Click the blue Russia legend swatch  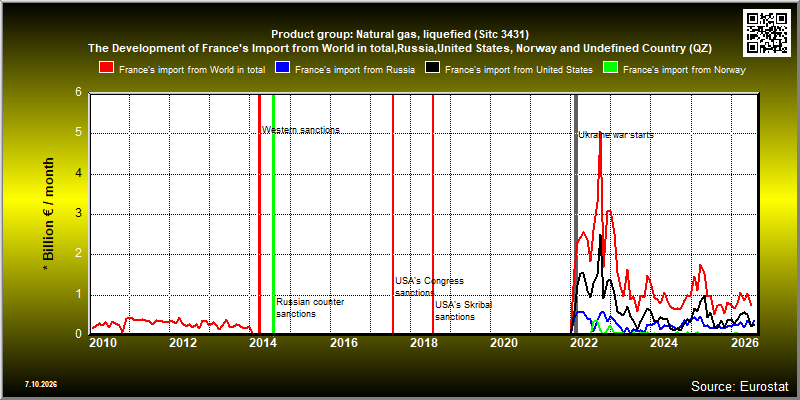point(282,68)
